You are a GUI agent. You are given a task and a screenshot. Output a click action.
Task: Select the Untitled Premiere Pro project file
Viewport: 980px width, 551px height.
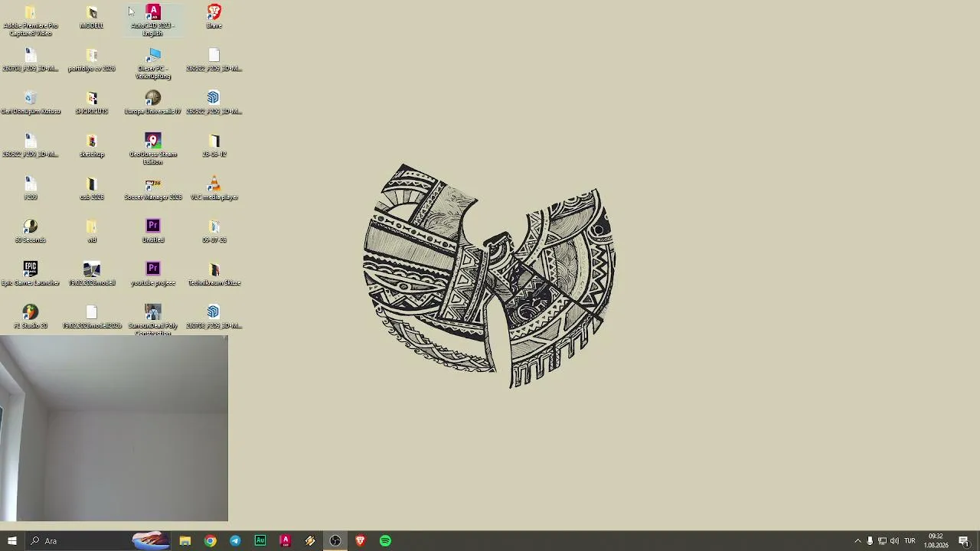tap(153, 231)
